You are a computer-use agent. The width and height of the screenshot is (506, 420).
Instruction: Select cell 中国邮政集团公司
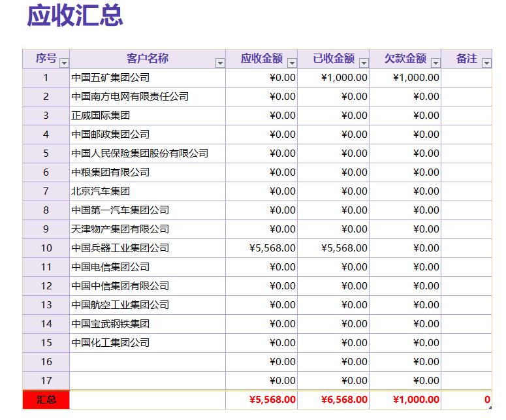148,135
